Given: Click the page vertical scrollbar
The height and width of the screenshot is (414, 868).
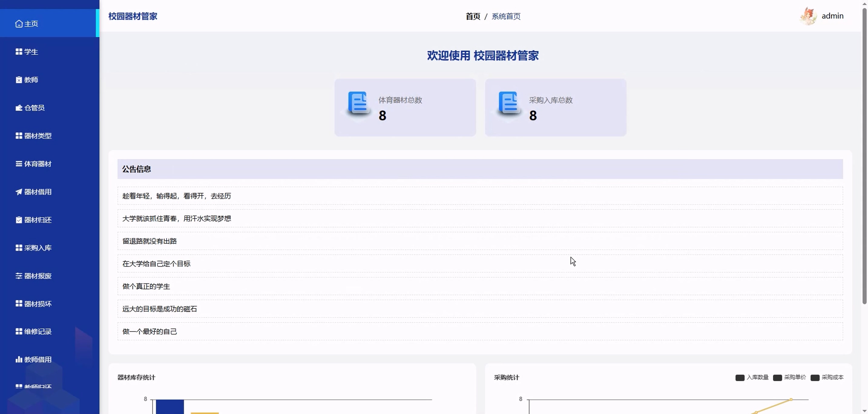Looking at the screenshot, I should pos(864,155).
